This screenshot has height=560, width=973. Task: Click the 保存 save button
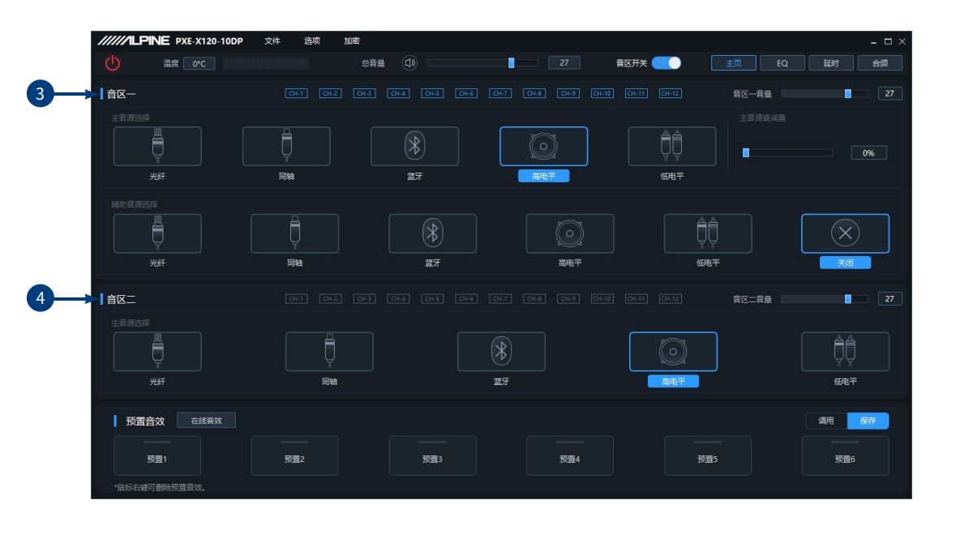868,421
